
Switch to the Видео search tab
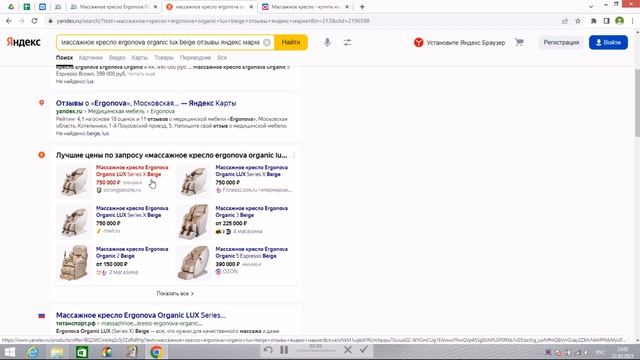pos(117,58)
